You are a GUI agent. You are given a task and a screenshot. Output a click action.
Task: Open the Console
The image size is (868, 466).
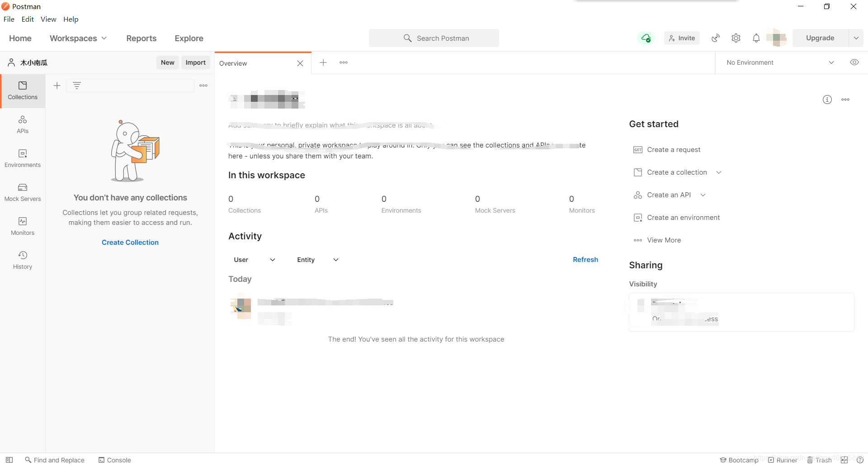[x=115, y=460]
